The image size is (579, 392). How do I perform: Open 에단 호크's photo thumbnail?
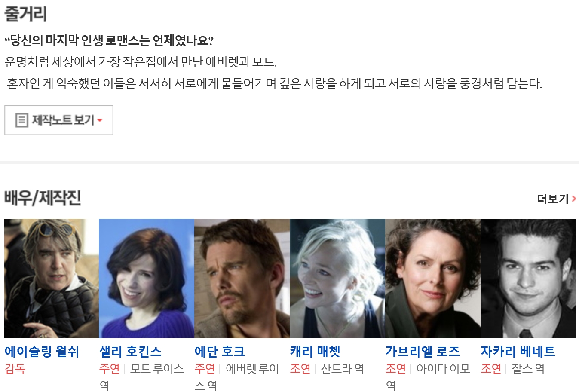[x=242, y=279]
